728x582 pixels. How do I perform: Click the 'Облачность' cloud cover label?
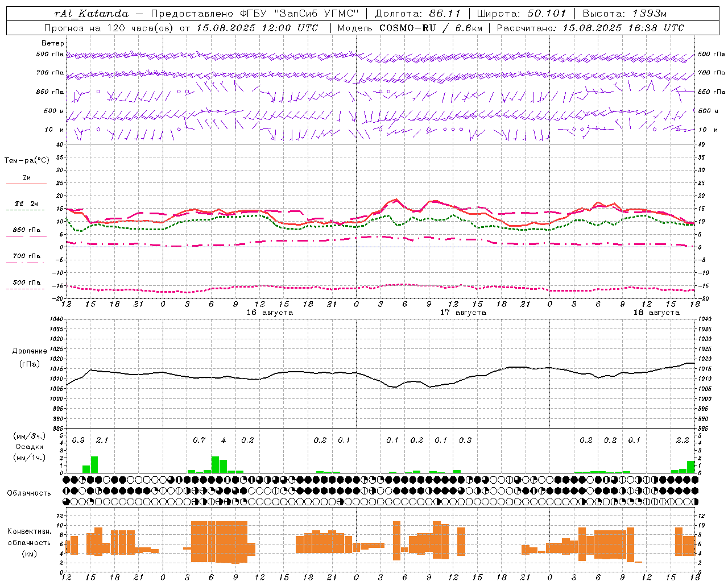(29, 493)
